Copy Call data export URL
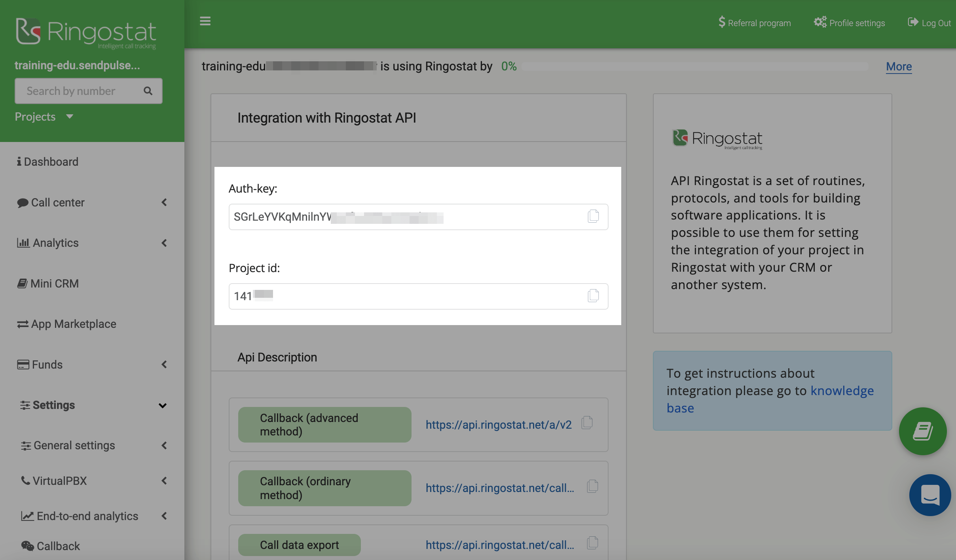The width and height of the screenshot is (956, 560). [592, 543]
